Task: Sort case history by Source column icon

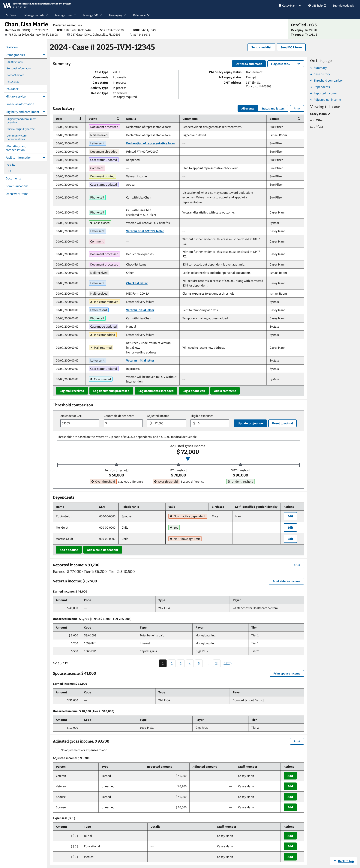Action: point(299,119)
